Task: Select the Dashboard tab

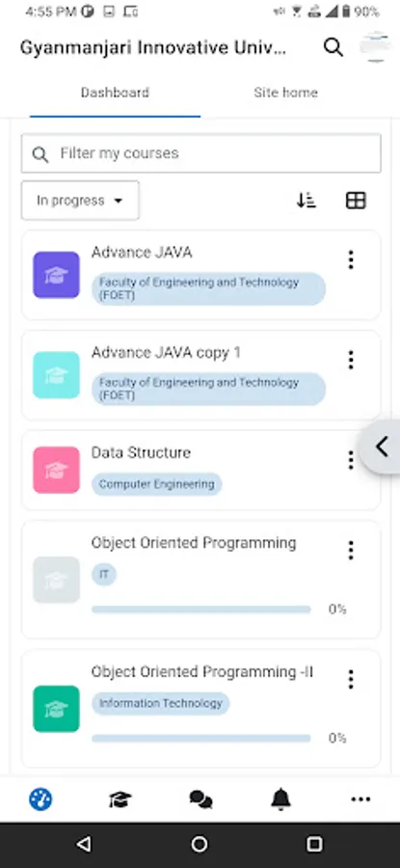Action: tap(115, 93)
